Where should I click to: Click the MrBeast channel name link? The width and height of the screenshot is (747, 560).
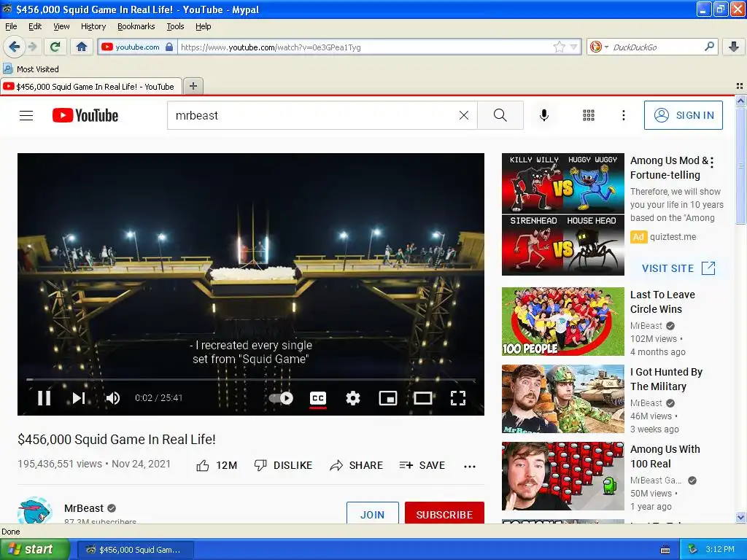tap(84, 508)
